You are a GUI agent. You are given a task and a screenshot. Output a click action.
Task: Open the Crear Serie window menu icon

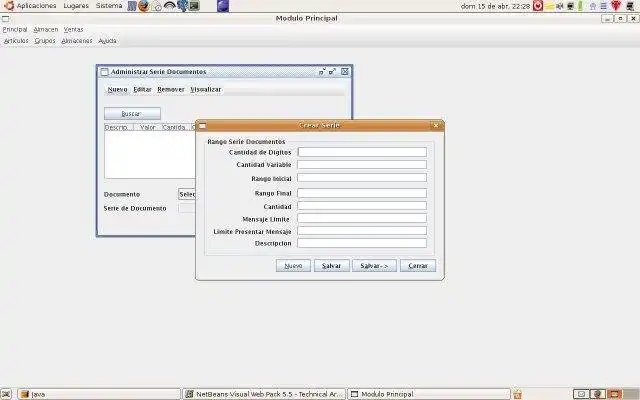[202, 126]
